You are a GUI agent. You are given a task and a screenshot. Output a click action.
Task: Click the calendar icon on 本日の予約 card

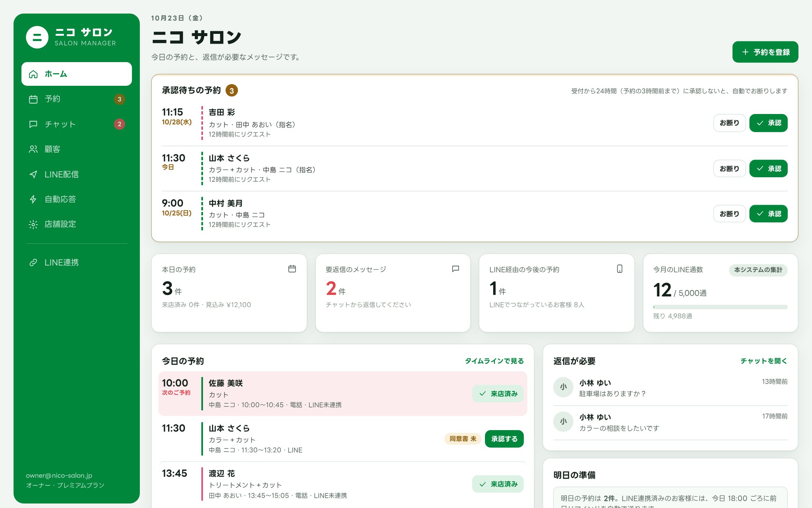(292, 269)
